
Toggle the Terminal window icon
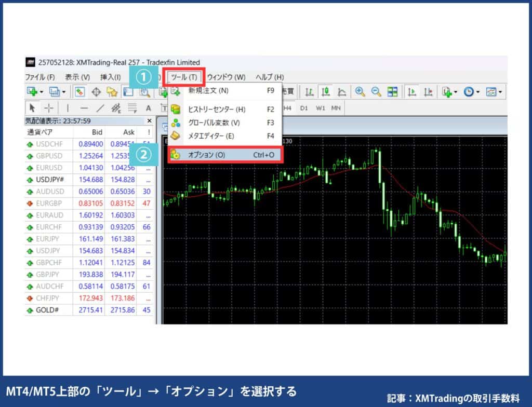coord(128,91)
